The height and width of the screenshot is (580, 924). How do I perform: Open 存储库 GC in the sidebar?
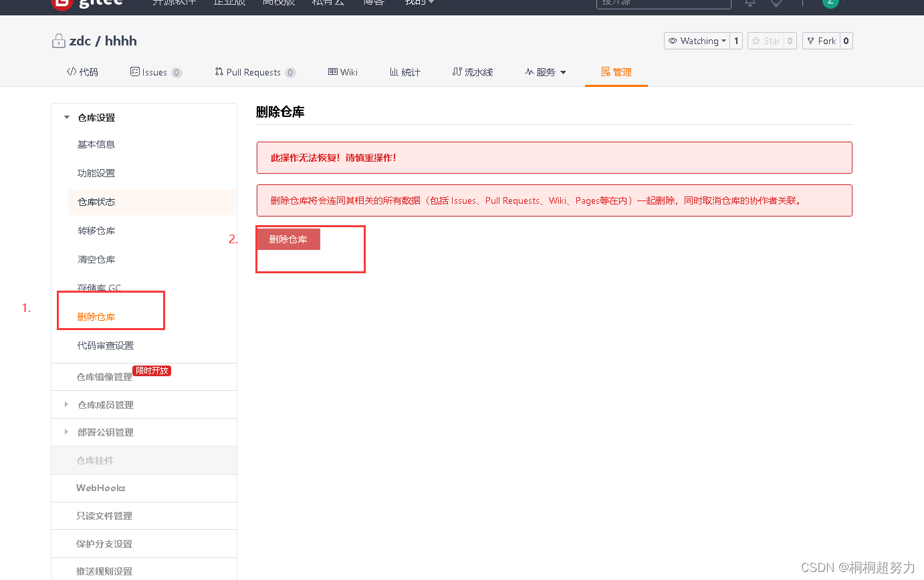[x=99, y=288]
